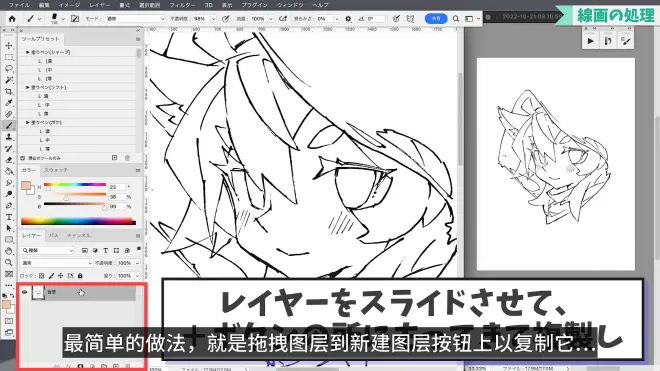Screen dimensions: 660x371
Task: Click the color spectrum ramp bar
Action: 78,221
